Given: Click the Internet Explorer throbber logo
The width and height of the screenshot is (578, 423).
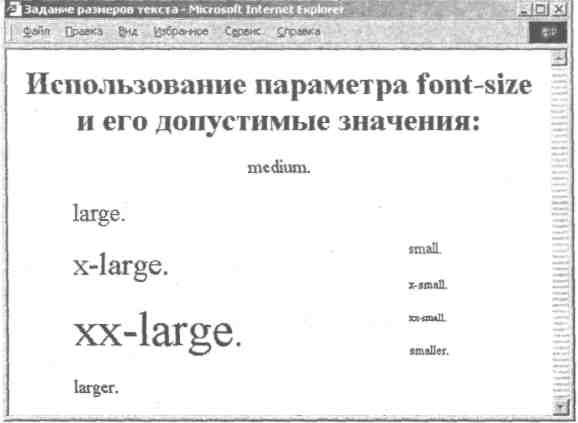Looking at the screenshot, I should pyautogui.click(x=548, y=32).
